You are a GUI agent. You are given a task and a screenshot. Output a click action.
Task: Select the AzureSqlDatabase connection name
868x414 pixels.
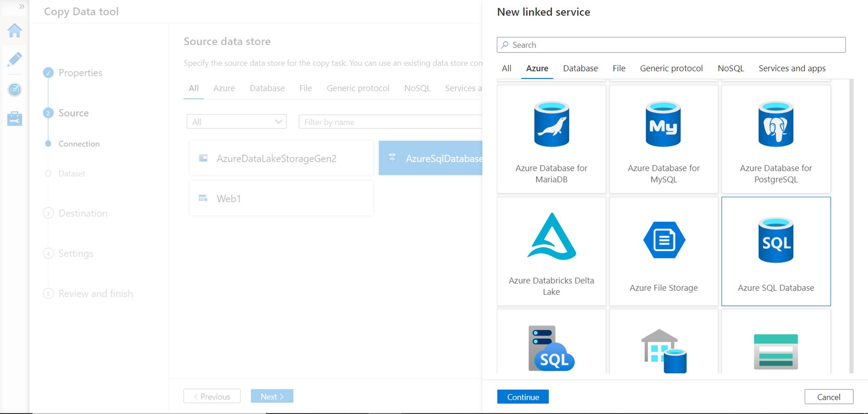coord(444,159)
